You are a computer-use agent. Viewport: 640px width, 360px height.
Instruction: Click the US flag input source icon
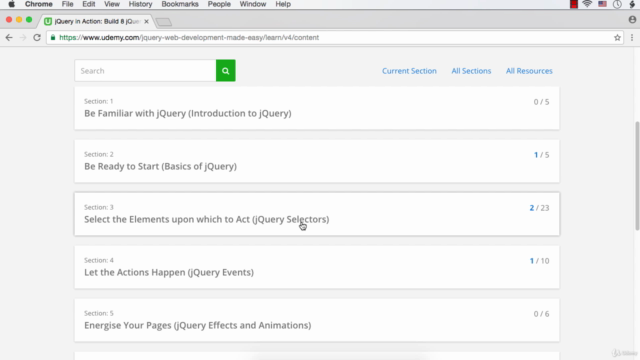pos(602,4)
